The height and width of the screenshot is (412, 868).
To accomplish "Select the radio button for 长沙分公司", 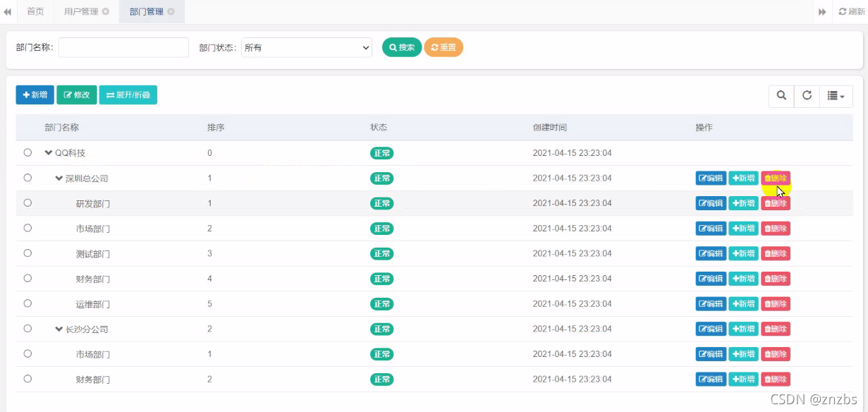I will tap(27, 328).
